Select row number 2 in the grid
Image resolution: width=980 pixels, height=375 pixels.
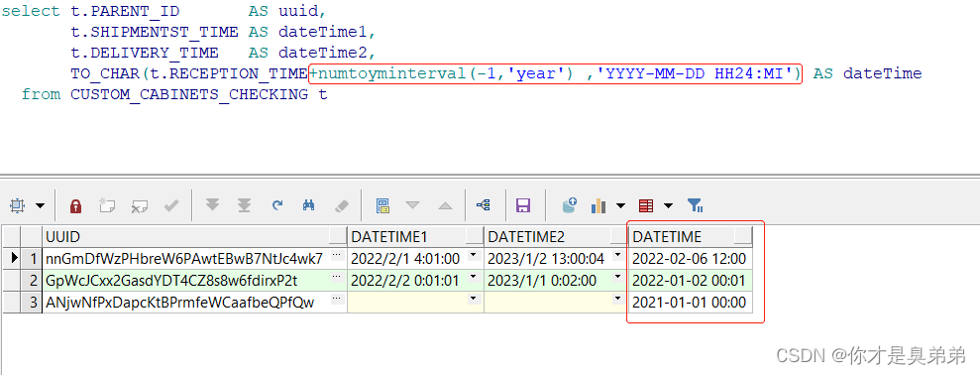32,281
